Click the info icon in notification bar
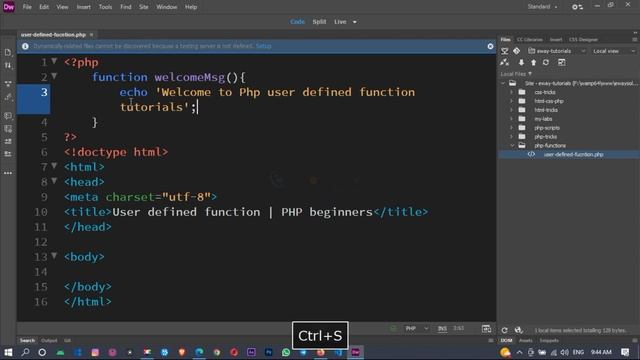 pyautogui.click(x=25, y=46)
